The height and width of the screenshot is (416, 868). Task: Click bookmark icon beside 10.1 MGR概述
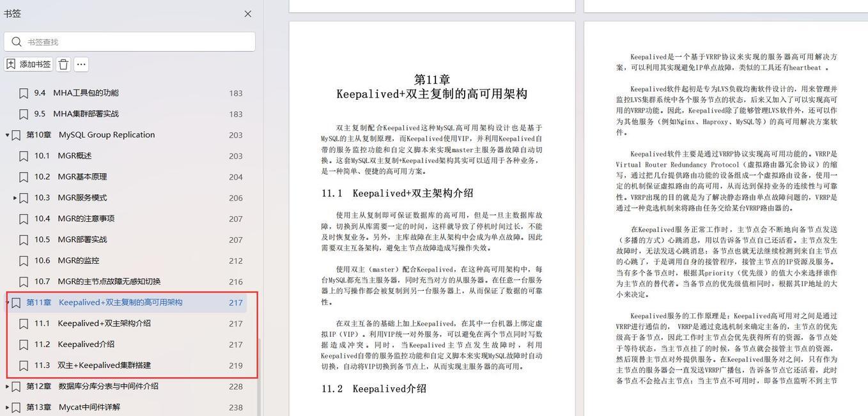(24, 156)
